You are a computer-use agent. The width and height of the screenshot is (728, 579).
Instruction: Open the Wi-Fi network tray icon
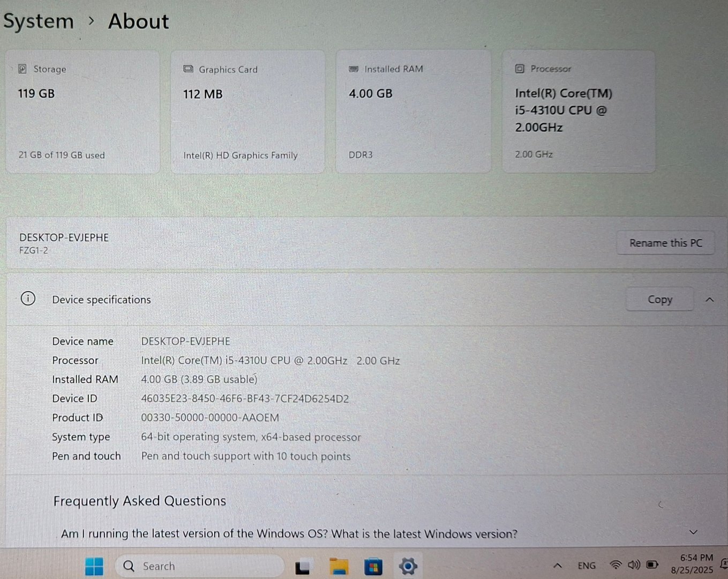(x=616, y=565)
